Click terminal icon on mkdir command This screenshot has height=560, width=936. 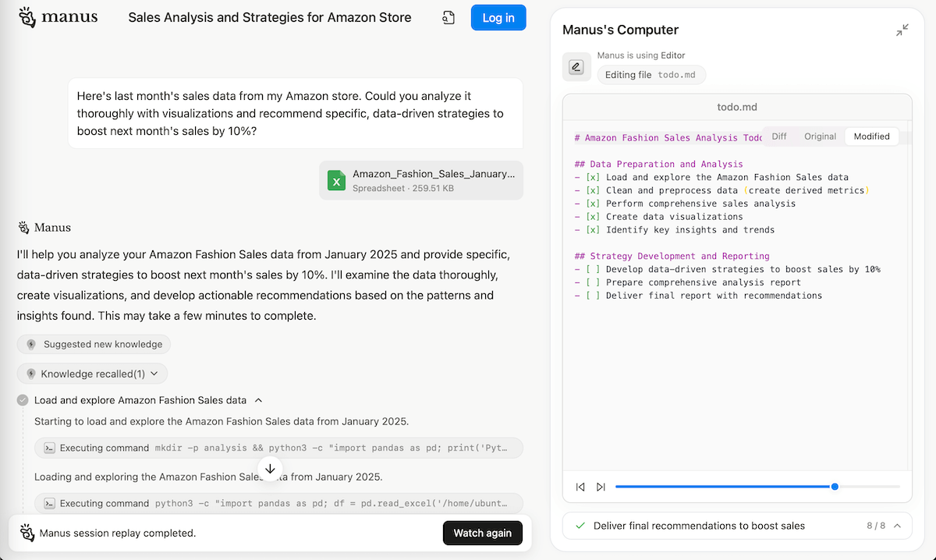49,448
